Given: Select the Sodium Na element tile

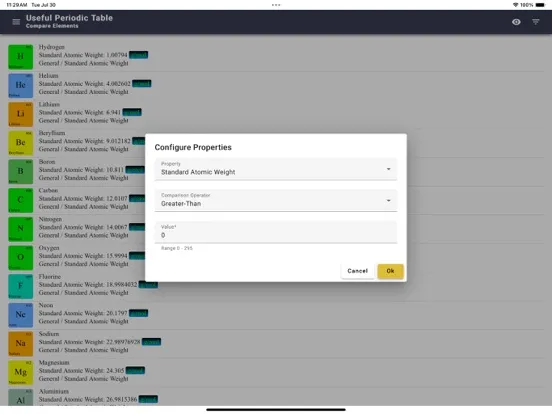Looking at the screenshot, I should pyautogui.click(x=20, y=344).
